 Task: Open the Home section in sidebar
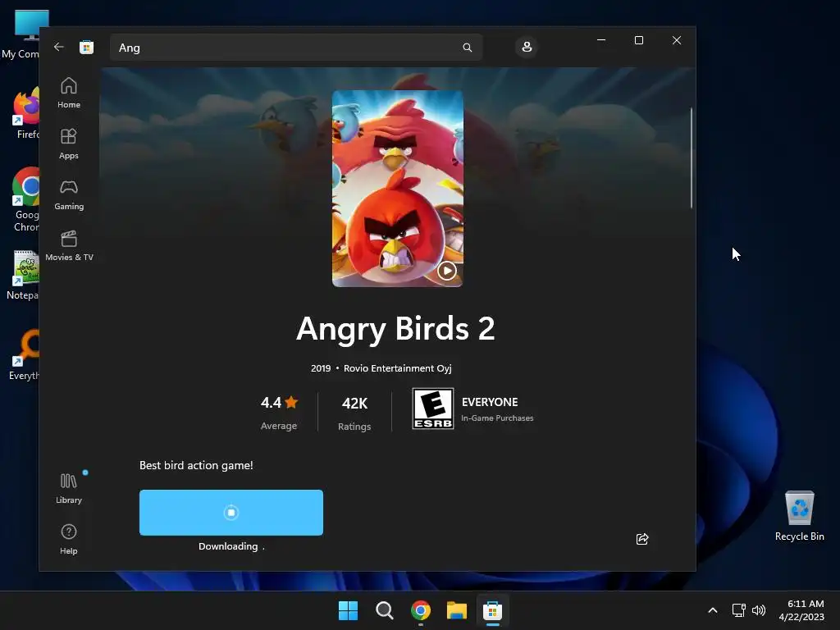coord(69,94)
